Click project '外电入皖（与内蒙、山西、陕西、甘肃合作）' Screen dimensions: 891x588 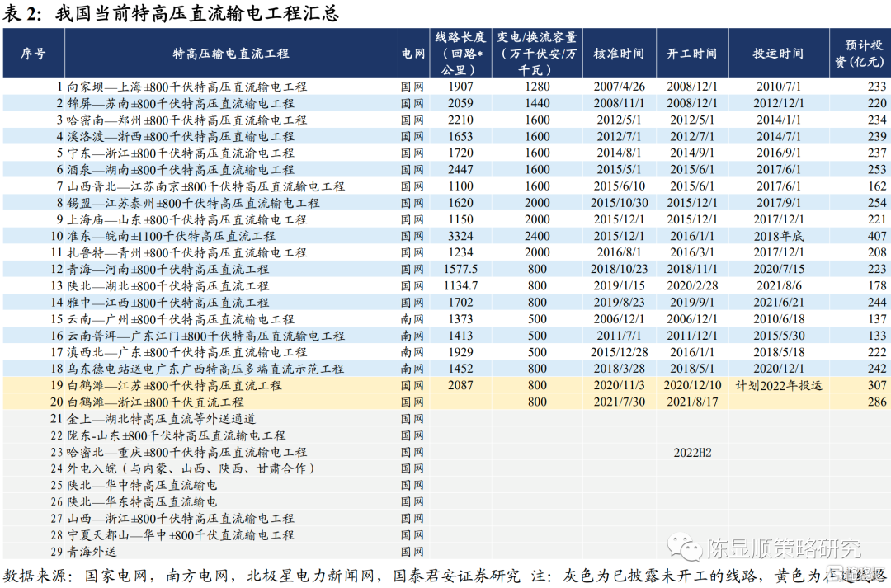(x=191, y=468)
